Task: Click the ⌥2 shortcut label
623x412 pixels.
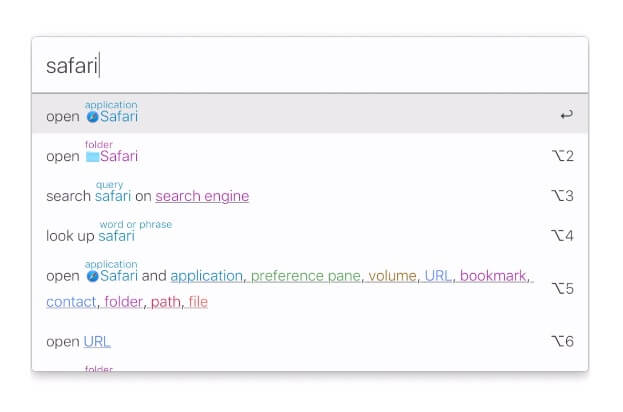Action: point(563,156)
